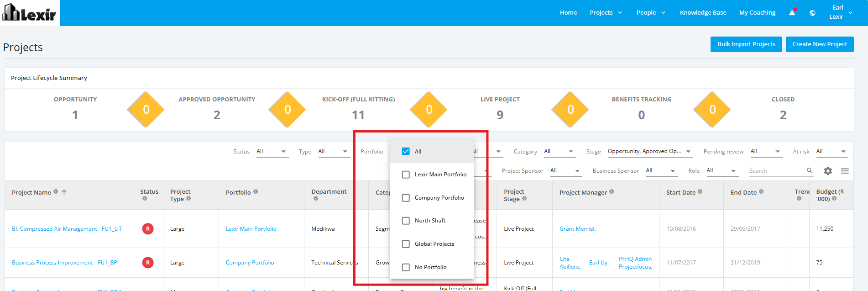The height and width of the screenshot is (291, 868).
Task: Open the Projects menu
Action: [x=606, y=12]
